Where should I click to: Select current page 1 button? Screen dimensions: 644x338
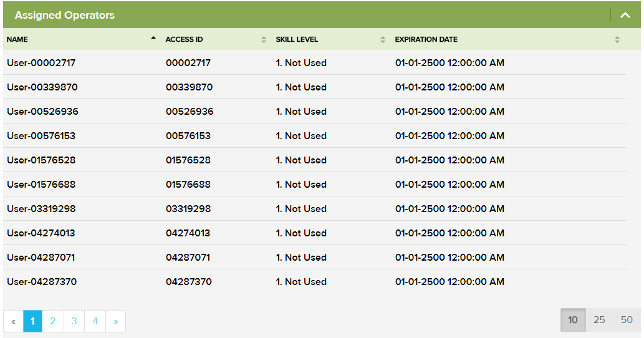click(32, 321)
